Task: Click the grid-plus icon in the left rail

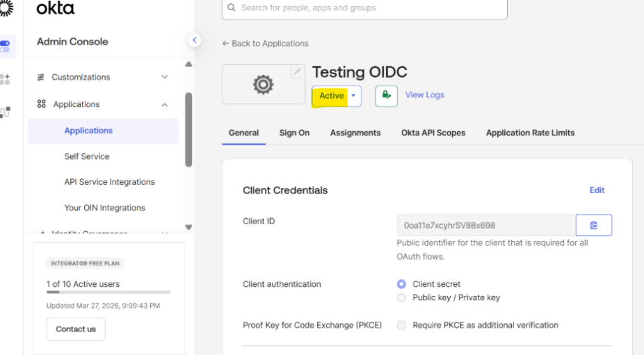Action: pos(6,79)
